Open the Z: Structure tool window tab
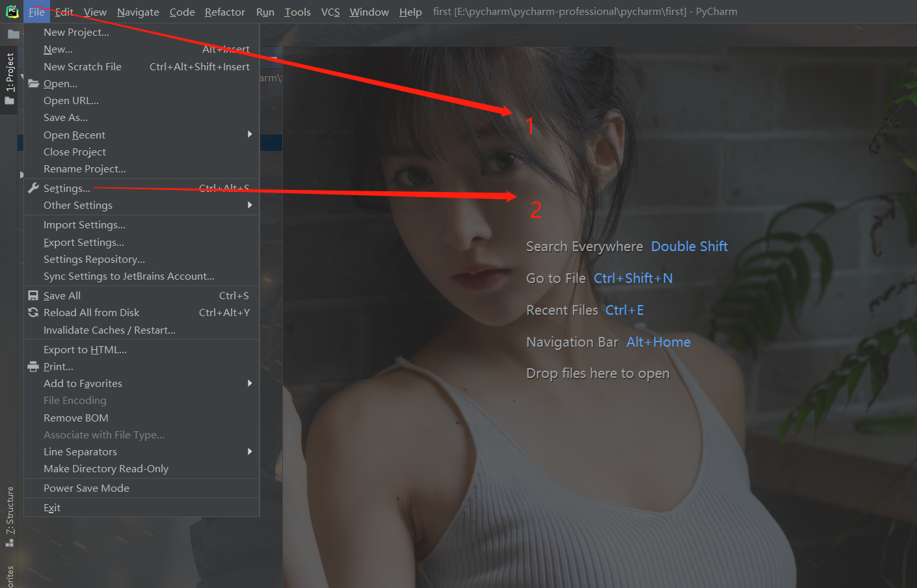Image resolution: width=917 pixels, height=588 pixels. point(10,511)
